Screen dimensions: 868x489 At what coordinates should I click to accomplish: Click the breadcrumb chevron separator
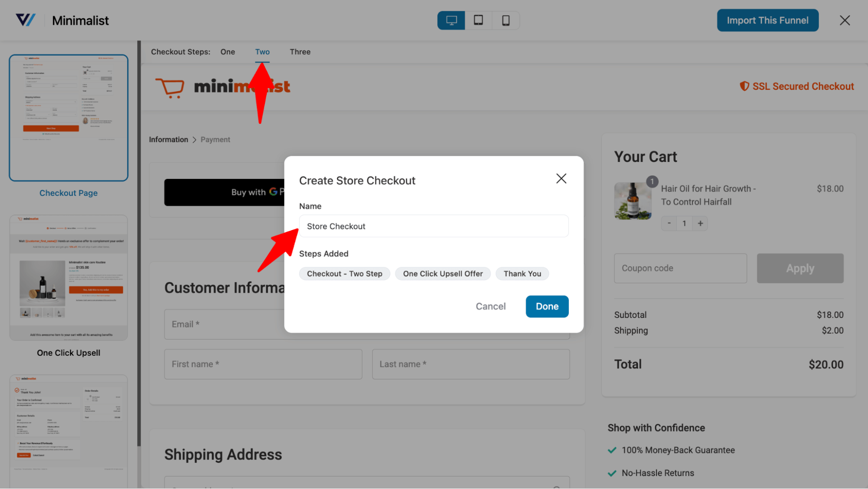[x=194, y=139]
